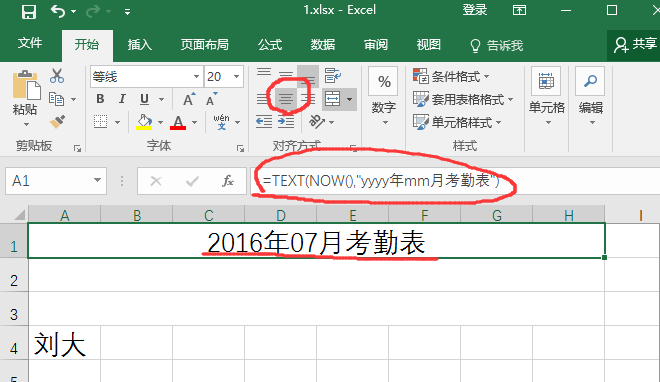660x382 pixels.
Task: Click the Copy icon
Action: (56, 99)
